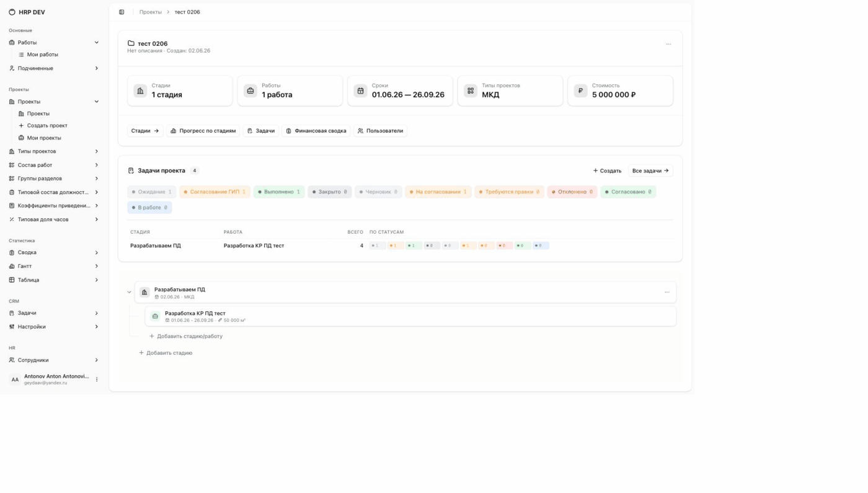The width and height of the screenshot is (868, 493).
Task: Expand Типовая доля часов in sidebar
Action: (97, 220)
